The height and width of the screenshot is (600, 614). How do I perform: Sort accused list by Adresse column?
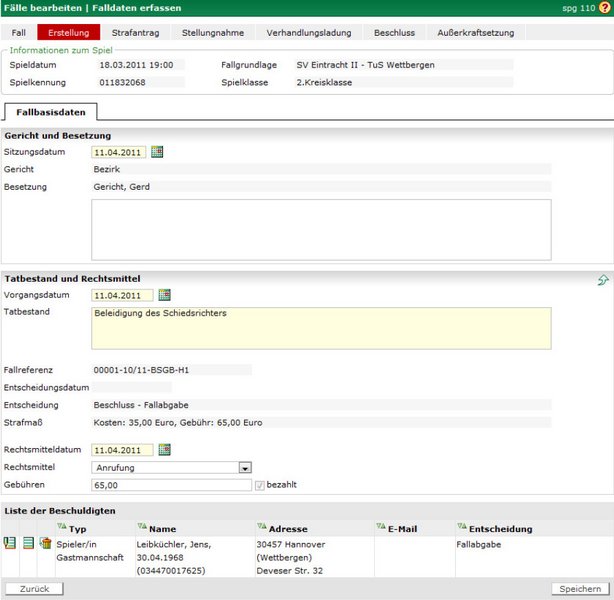click(261, 527)
